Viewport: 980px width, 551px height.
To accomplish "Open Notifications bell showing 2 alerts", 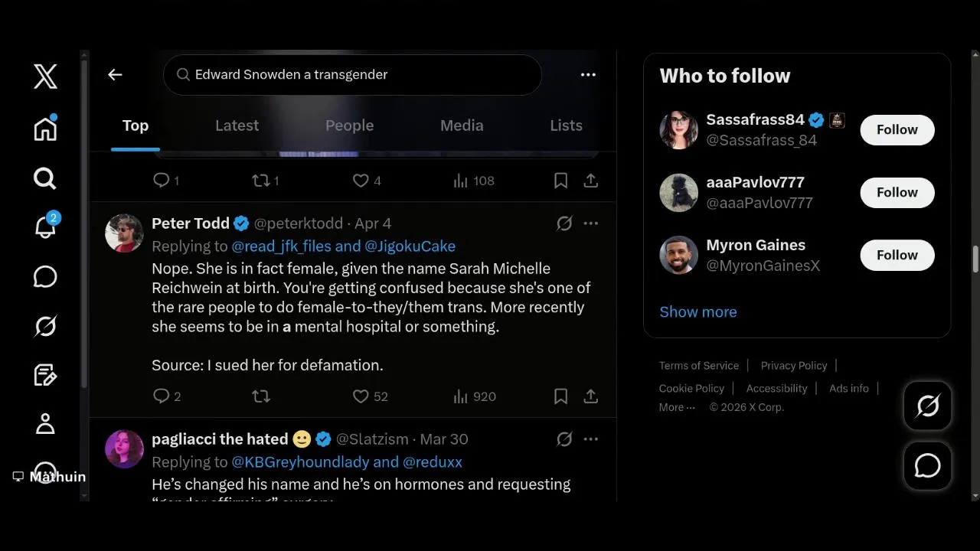I will coord(46,227).
